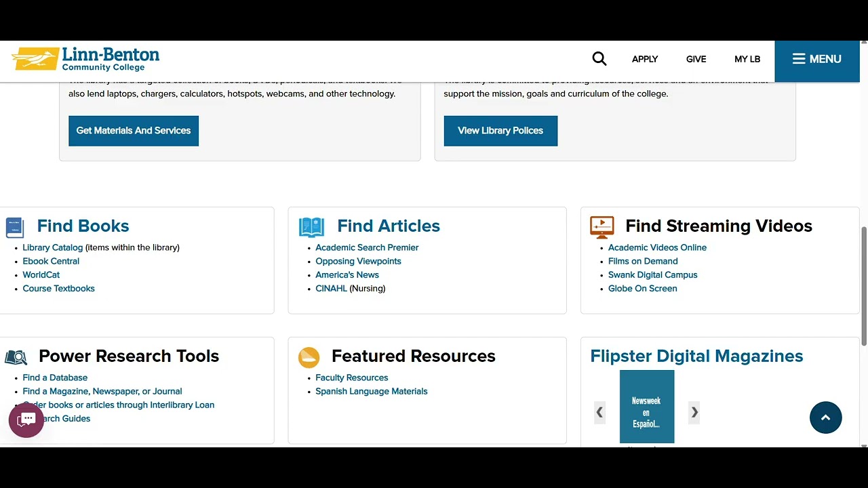Viewport: 868px width, 488px height.
Task: Open the WorldCat link
Action: click(x=41, y=274)
